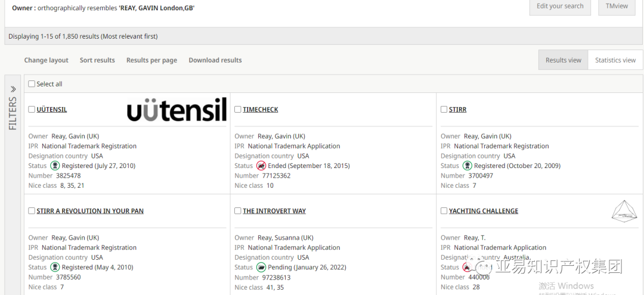Click the vertical FILTERS label

pyautogui.click(x=13, y=113)
